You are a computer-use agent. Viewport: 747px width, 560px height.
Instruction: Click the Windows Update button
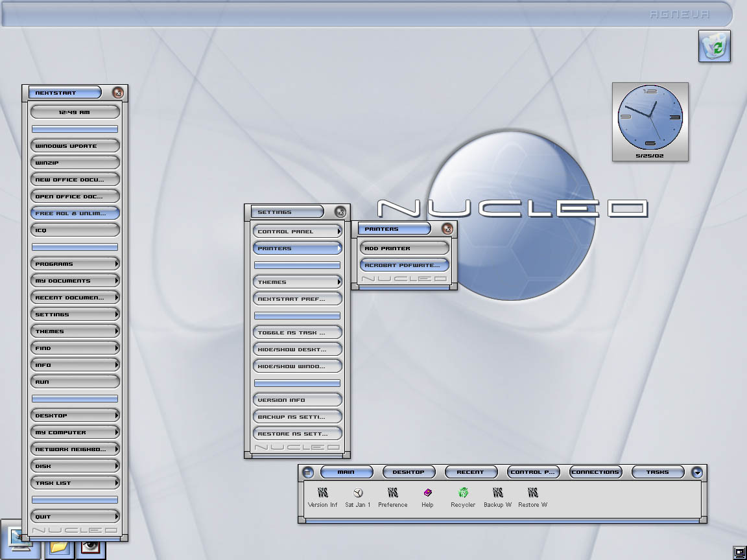point(75,146)
